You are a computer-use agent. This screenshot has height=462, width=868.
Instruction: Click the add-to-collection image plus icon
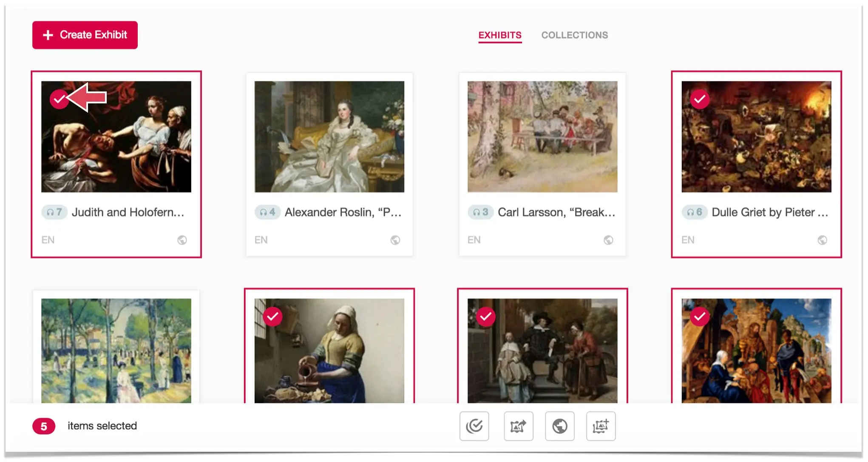point(601,426)
